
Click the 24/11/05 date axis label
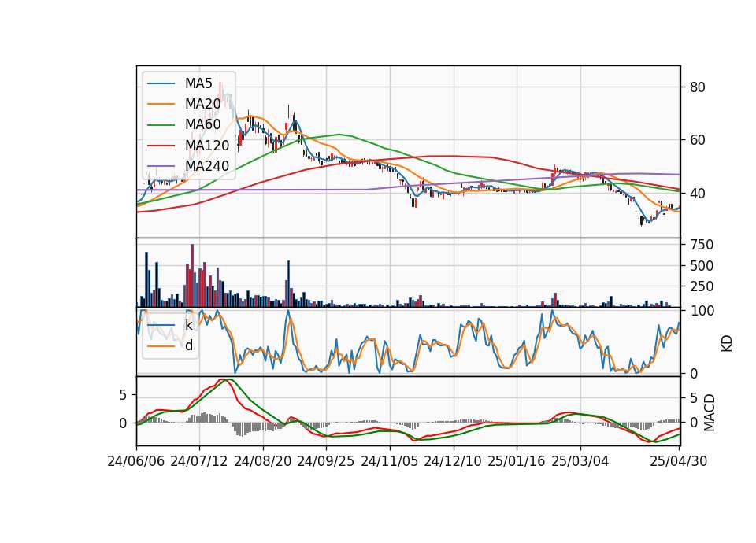[390, 461]
